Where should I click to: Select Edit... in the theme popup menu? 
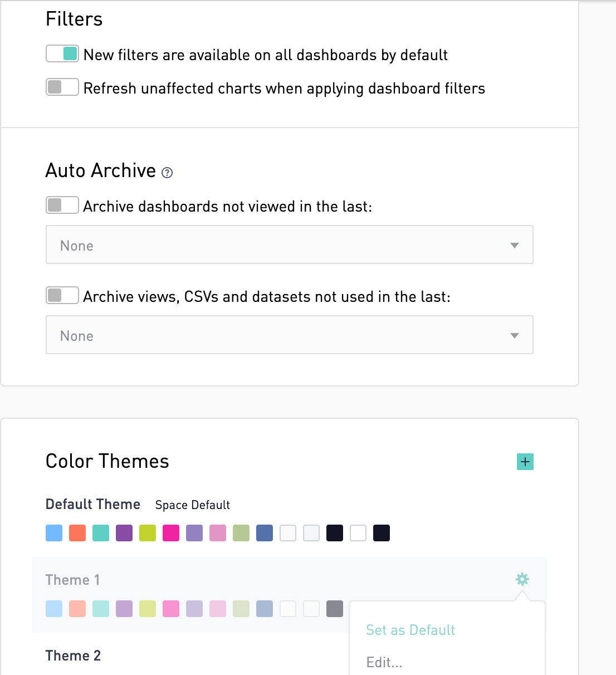coord(384,662)
